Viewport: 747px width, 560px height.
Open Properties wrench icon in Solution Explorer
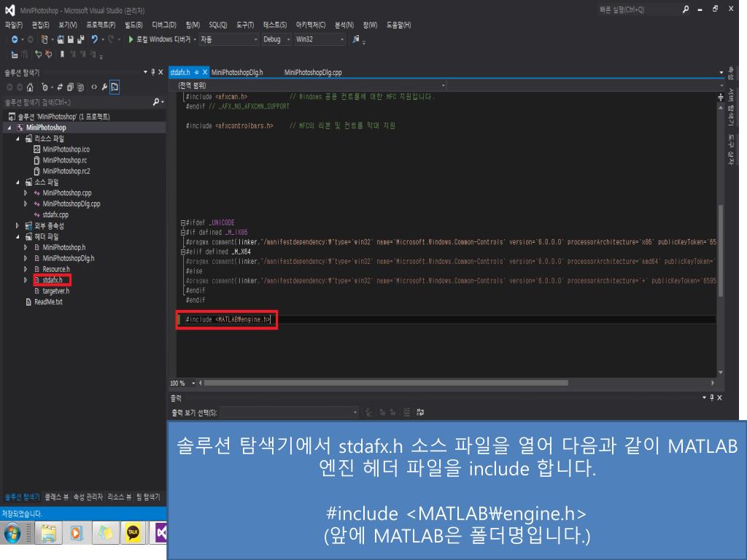tap(104, 87)
